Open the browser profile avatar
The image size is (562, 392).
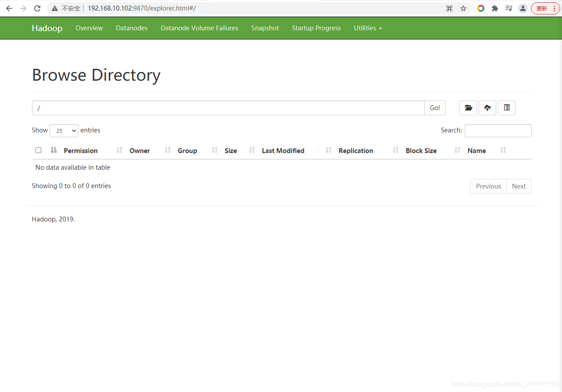click(523, 8)
